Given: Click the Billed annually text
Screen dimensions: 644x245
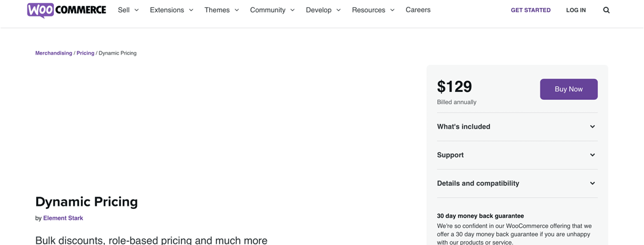Looking at the screenshot, I should 456,102.
